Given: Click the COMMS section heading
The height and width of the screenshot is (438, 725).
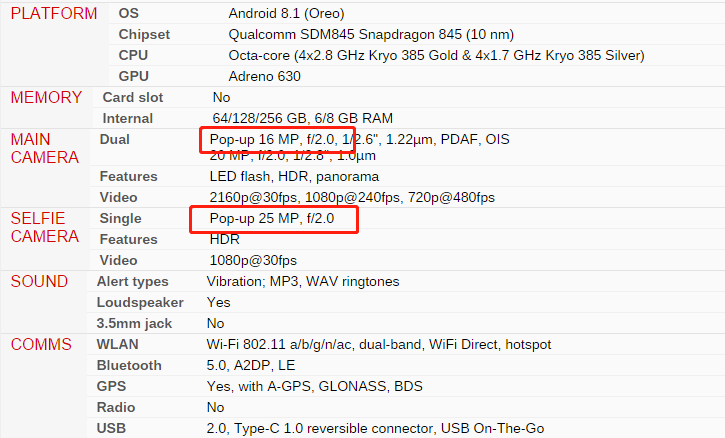Looking at the screenshot, I should [x=42, y=344].
